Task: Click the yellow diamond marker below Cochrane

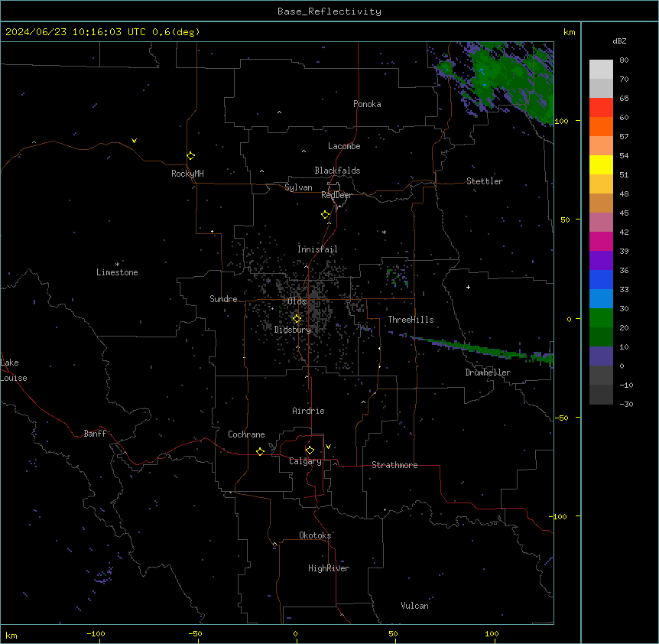Action: [261, 451]
